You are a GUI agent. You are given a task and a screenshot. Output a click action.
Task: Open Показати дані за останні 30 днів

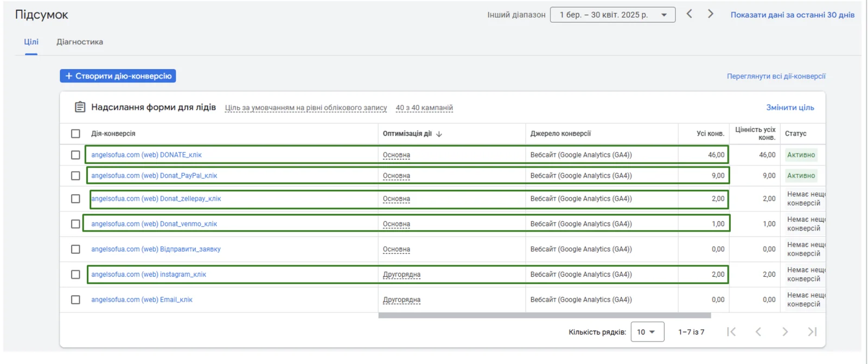(792, 15)
